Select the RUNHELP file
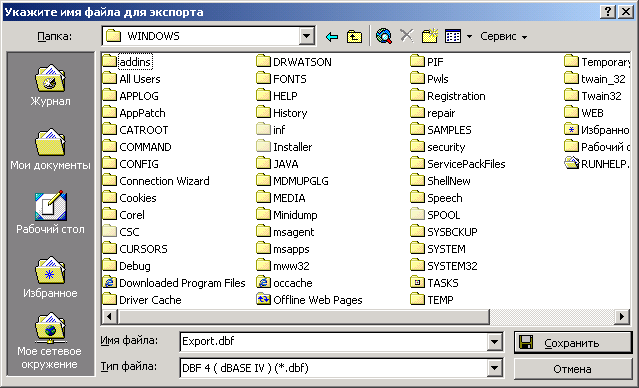 pos(597,164)
